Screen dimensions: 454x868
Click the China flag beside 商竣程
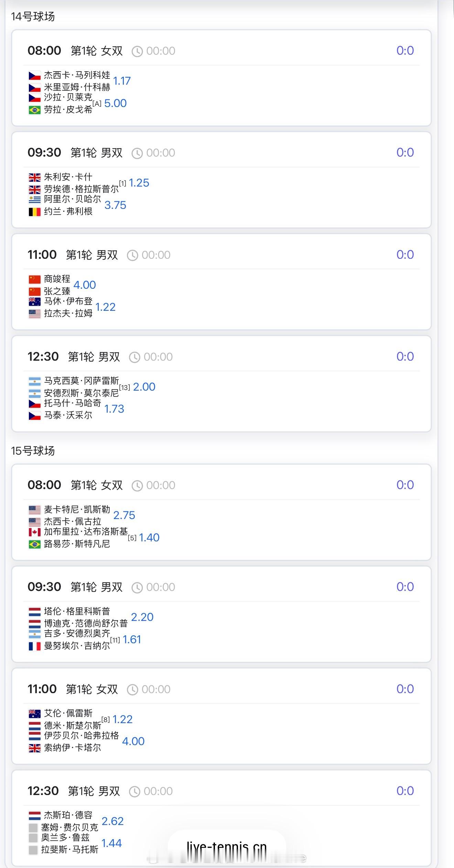click(35, 279)
